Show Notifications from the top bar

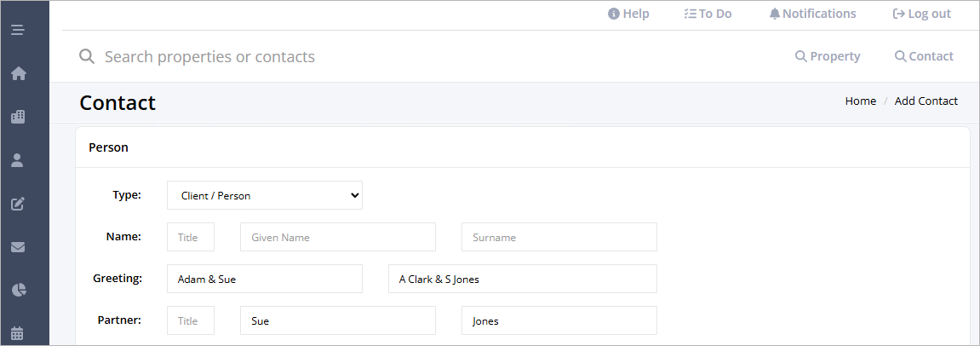812,14
